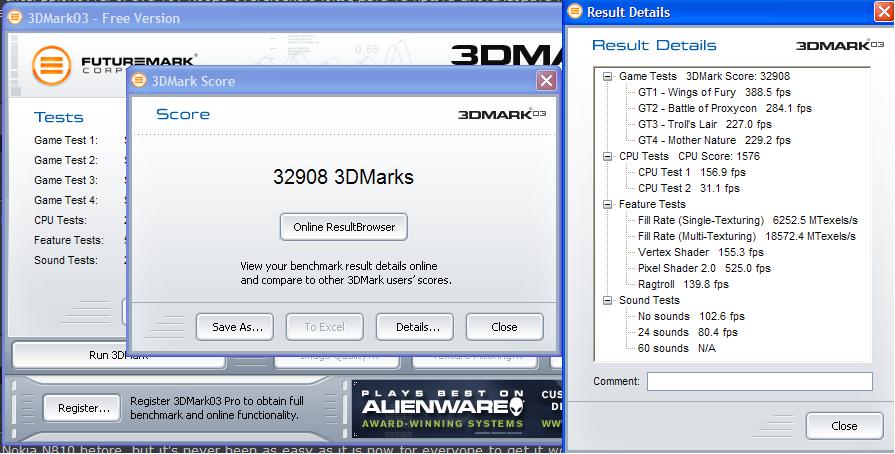
Task: Click the Run 3DMark button
Action: [x=119, y=355]
